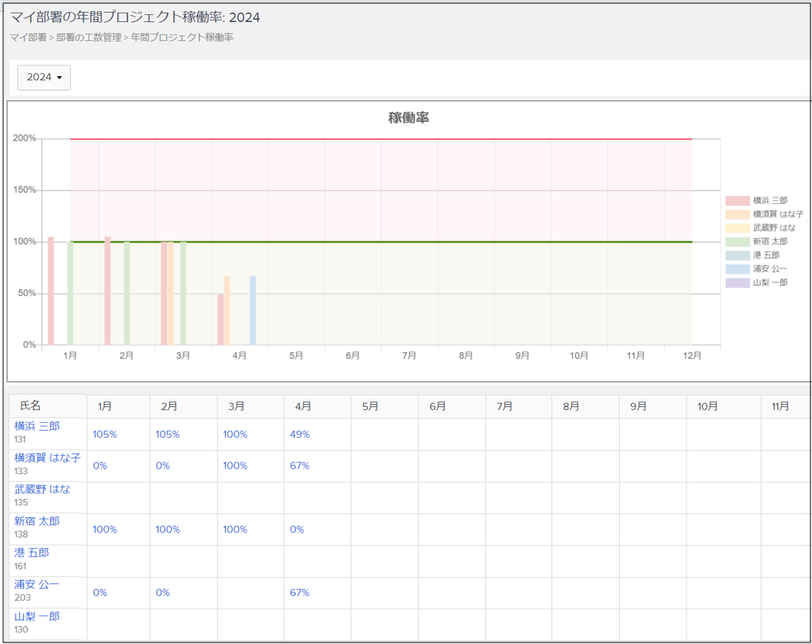Open 新宿 太郎 employee link
This screenshot has height=644, width=812.
37,521
